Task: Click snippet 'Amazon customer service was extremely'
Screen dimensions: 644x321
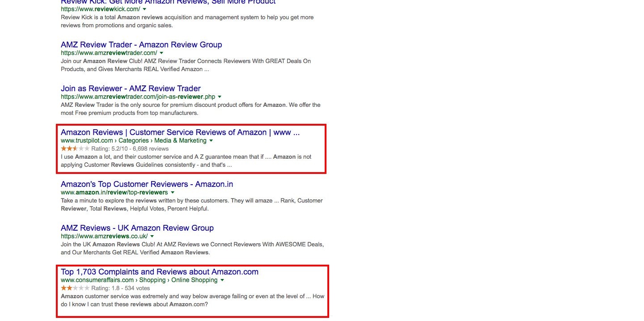Action: pos(193,300)
